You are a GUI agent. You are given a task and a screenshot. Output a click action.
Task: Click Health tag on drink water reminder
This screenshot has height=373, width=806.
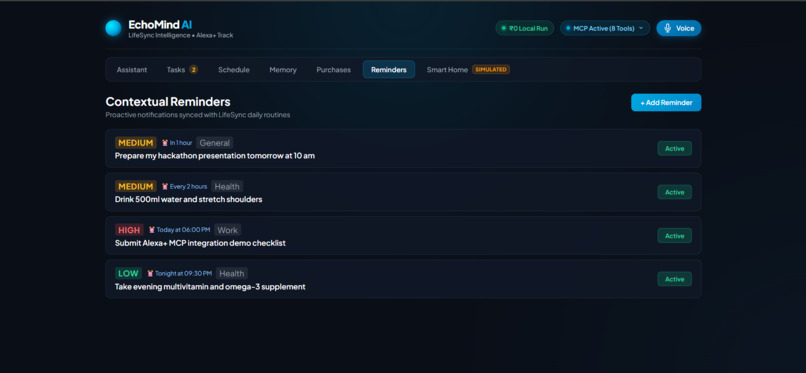227,186
